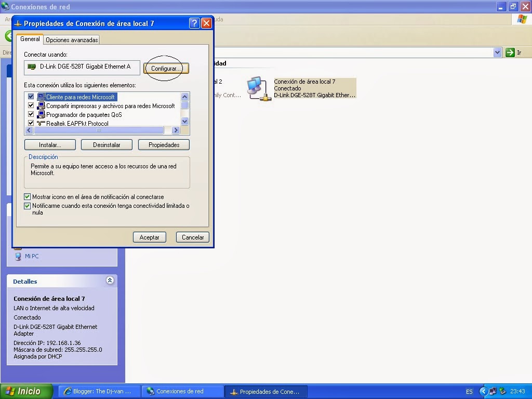Uncheck Cliente para redes Microsoft
This screenshot has height=399, width=532.
tap(31, 97)
